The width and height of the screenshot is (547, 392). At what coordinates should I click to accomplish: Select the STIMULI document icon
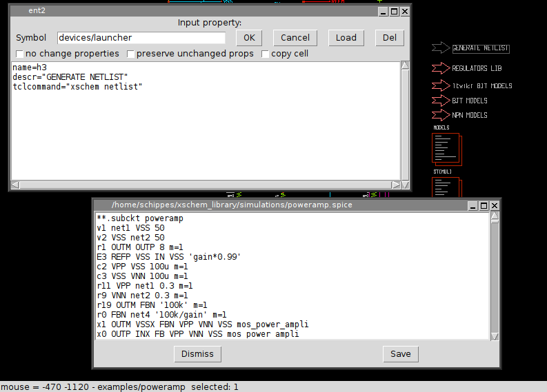pyautogui.click(x=446, y=187)
